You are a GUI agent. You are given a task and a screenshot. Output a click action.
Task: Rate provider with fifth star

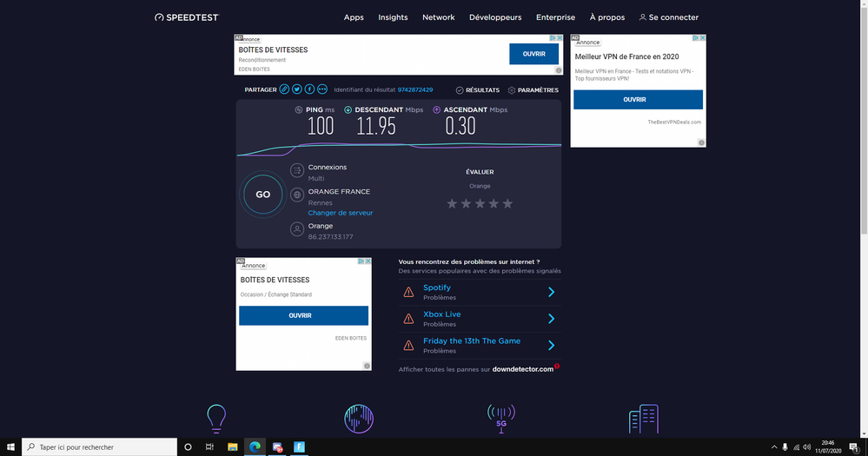pyautogui.click(x=507, y=203)
